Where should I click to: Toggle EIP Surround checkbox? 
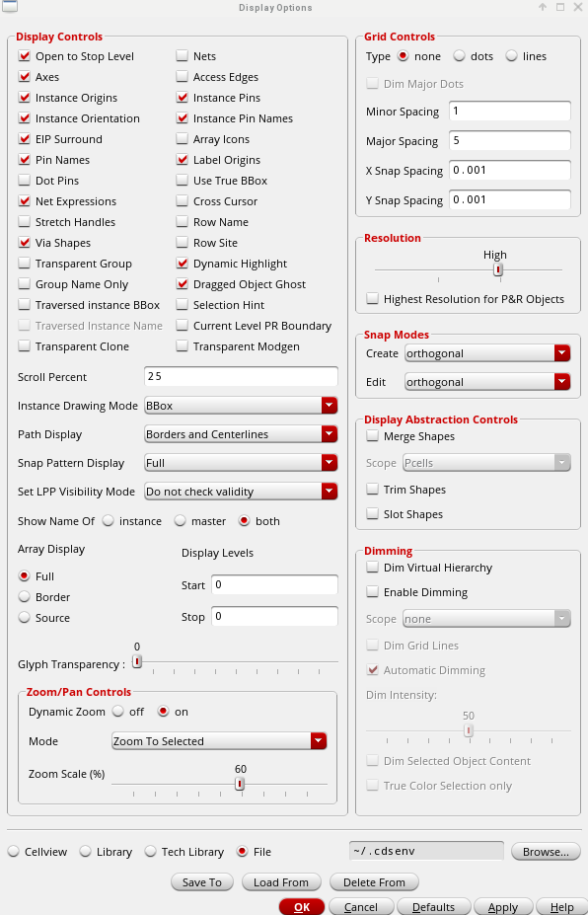click(24, 139)
